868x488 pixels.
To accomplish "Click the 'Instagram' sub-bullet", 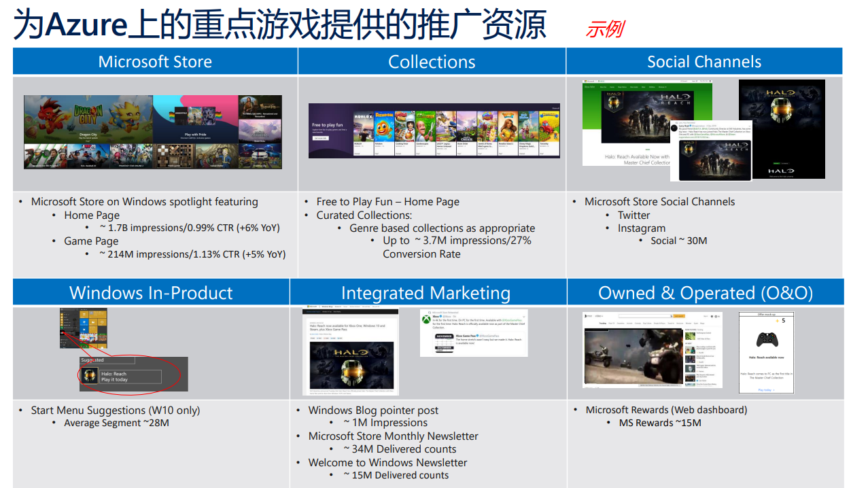I will pyautogui.click(x=642, y=228).
